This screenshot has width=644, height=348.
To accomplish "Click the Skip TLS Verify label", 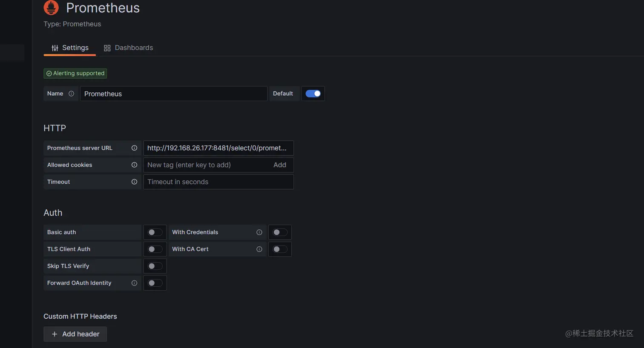I will 68,266.
